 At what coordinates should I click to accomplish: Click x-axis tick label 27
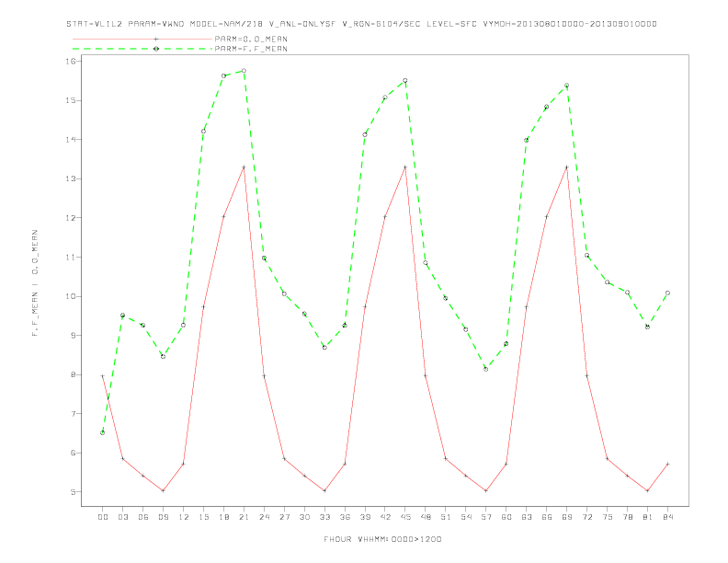284,517
